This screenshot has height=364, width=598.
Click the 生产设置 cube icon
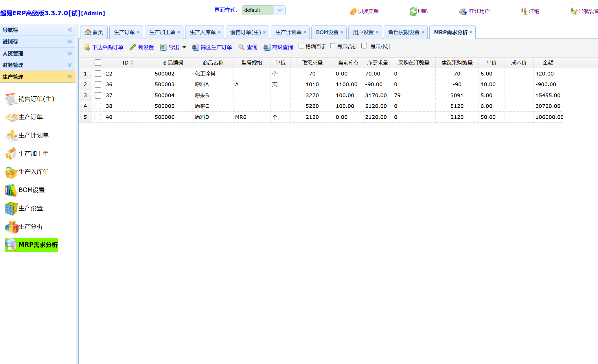[x=11, y=208]
